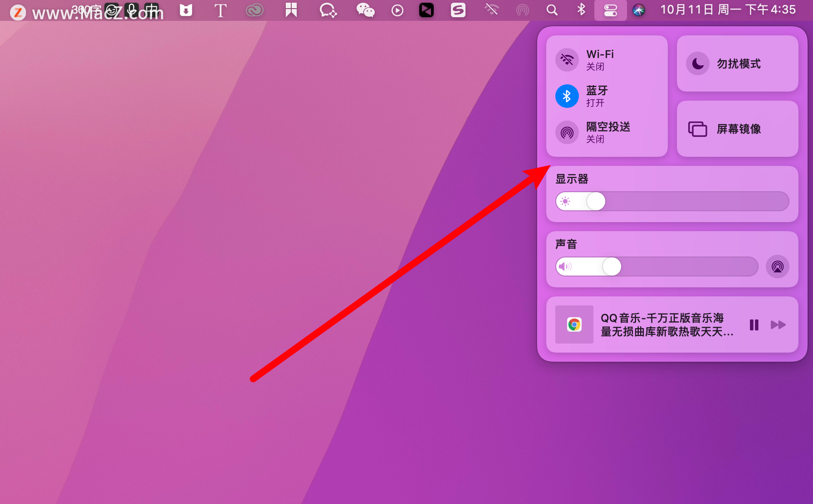Image resolution: width=813 pixels, height=504 pixels.
Task: Click the smiley emoji input icon
Action: pyautogui.click(x=112, y=10)
